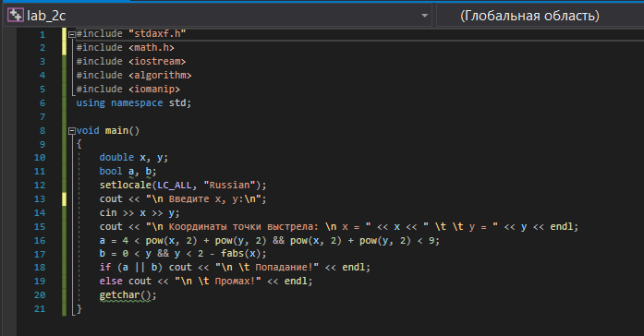Click the 'bool a, b;' declaration

(x=128, y=171)
